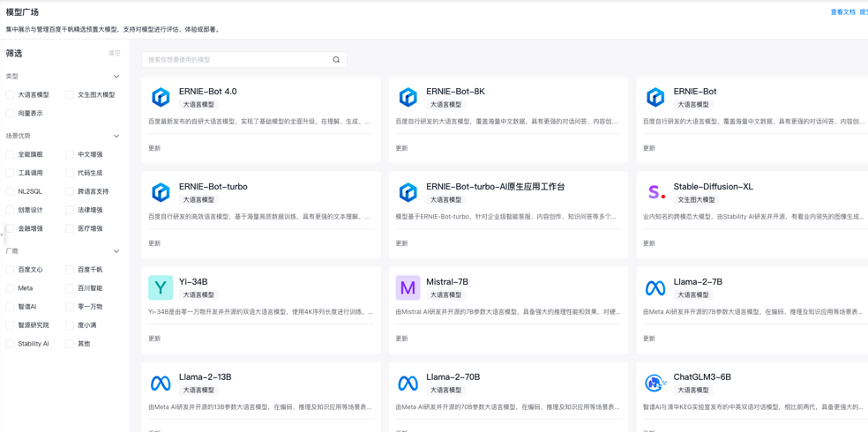Filter by vendor 零一万物

(70, 307)
